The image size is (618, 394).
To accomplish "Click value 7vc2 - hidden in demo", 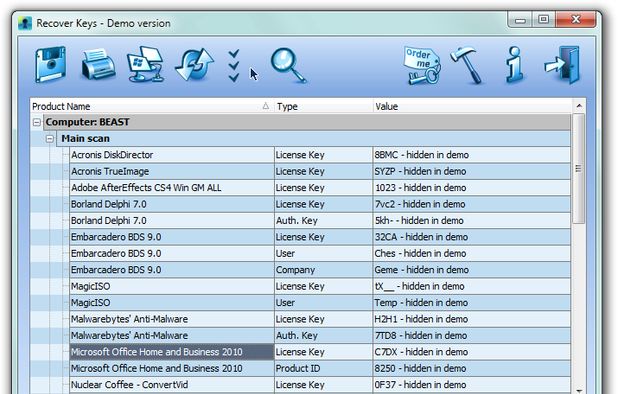I will (420, 204).
